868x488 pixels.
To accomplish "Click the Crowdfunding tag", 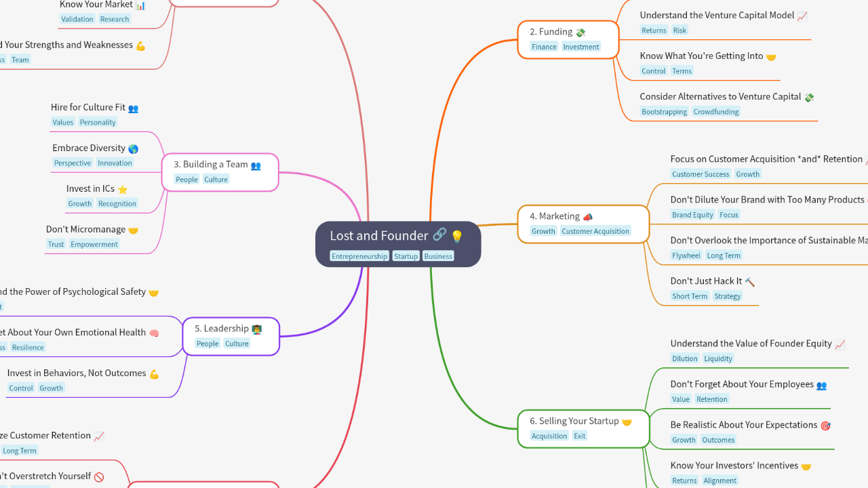I will click(x=716, y=112).
